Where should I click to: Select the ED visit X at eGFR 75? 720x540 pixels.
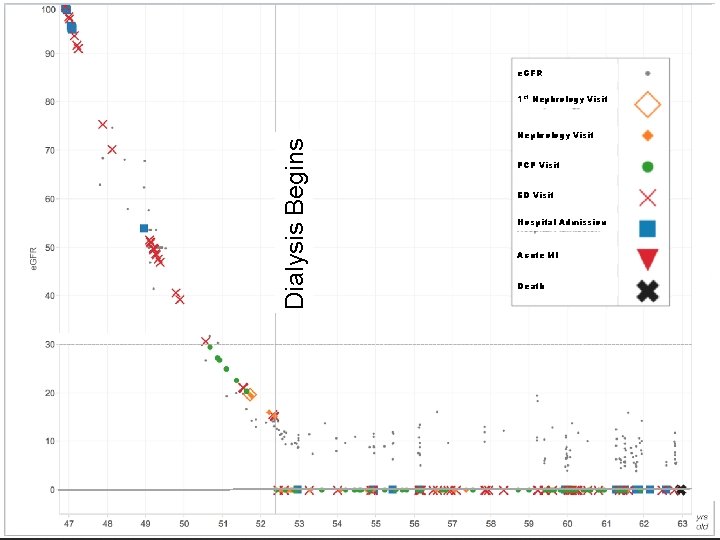coord(102,124)
